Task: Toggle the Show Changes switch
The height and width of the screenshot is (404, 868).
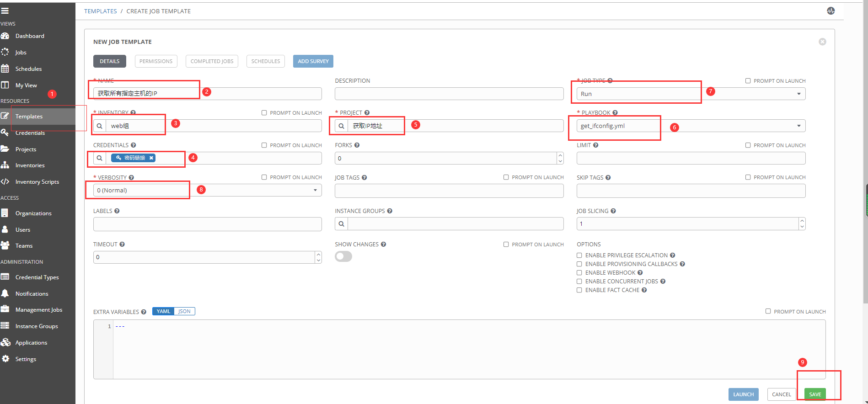Action: (343, 256)
